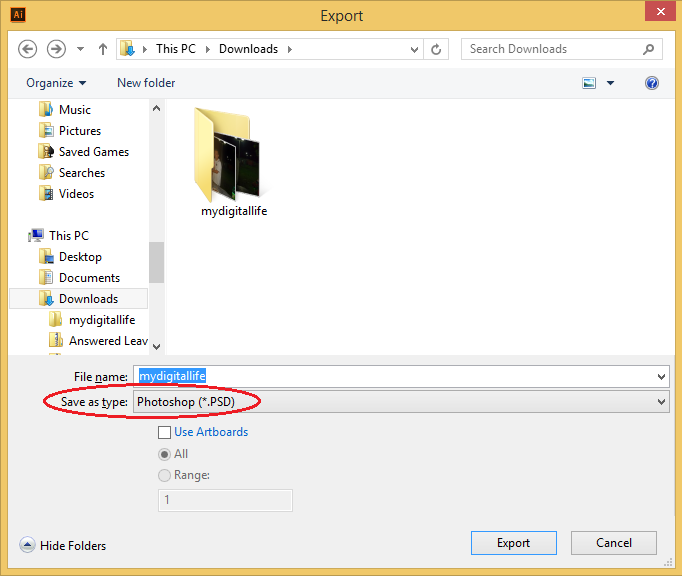Close the Export dialog
This screenshot has height=576, width=682.
(660, 11)
